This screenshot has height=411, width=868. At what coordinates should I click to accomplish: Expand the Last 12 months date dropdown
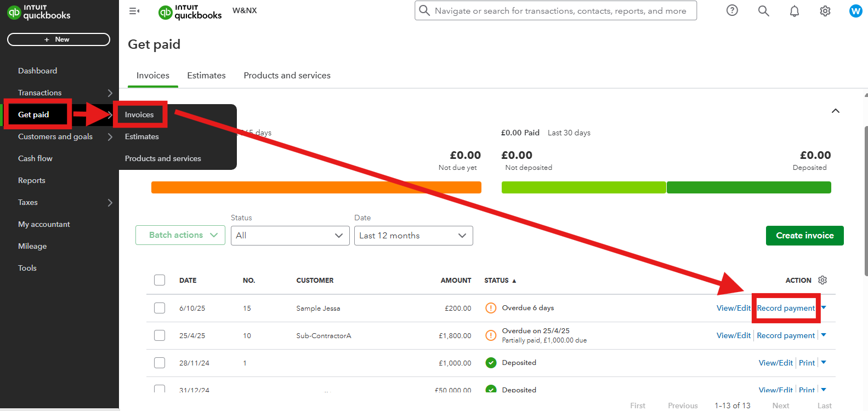point(413,236)
